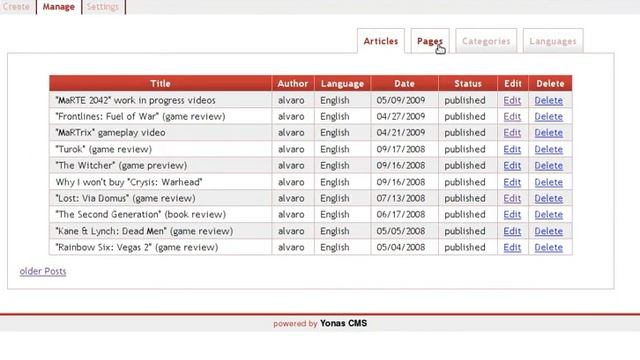Select the "Rainbow Six: Vegas 2" title cell

click(x=160, y=247)
